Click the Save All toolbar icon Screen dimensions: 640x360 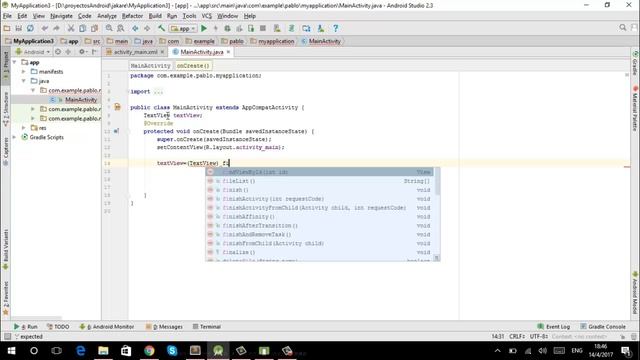point(18,28)
